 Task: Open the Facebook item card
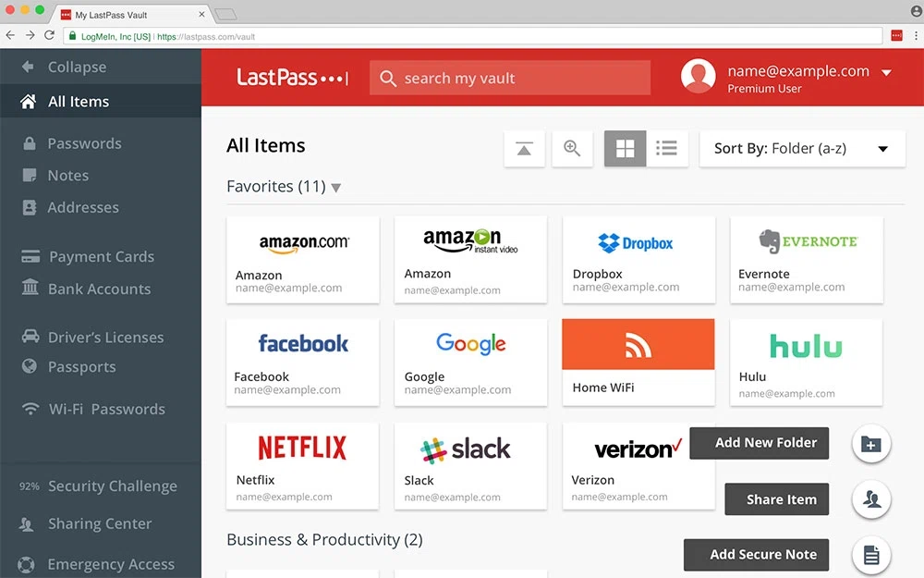click(303, 363)
